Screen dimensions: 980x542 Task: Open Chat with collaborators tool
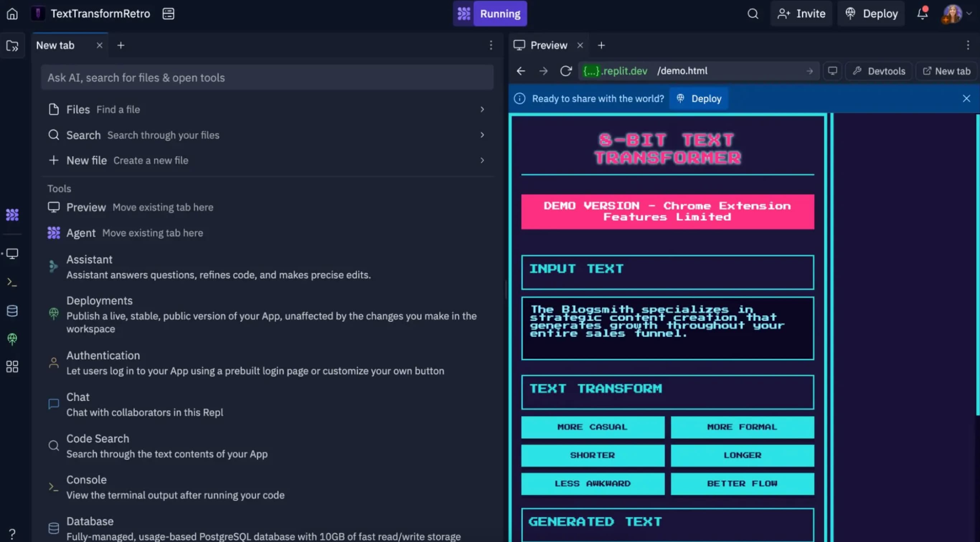pos(267,404)
